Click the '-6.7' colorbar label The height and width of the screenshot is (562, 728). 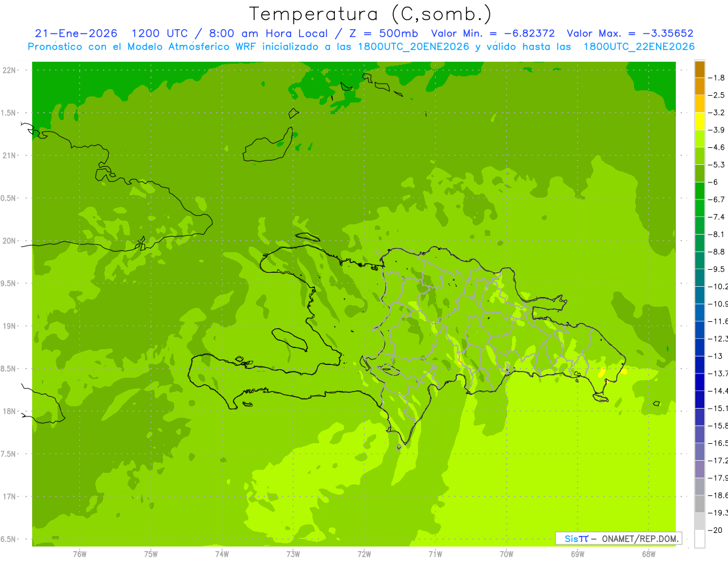pos(716,199)
